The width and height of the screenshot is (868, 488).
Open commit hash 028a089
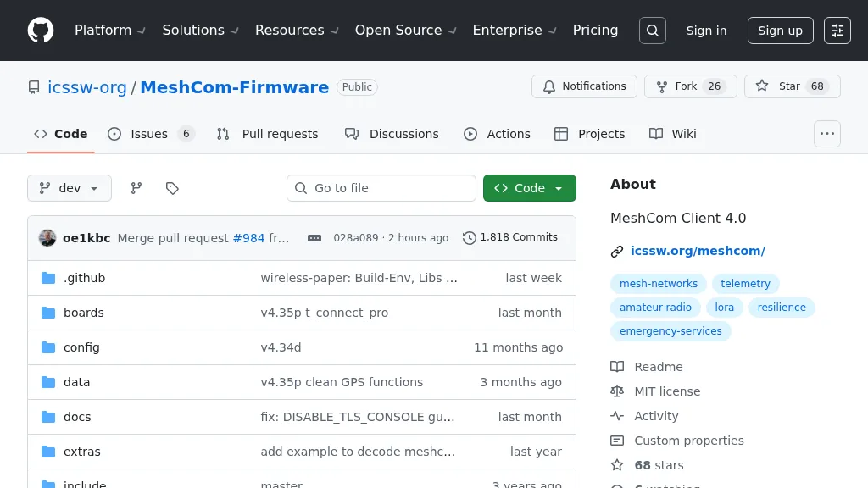(x=355, y=238)
